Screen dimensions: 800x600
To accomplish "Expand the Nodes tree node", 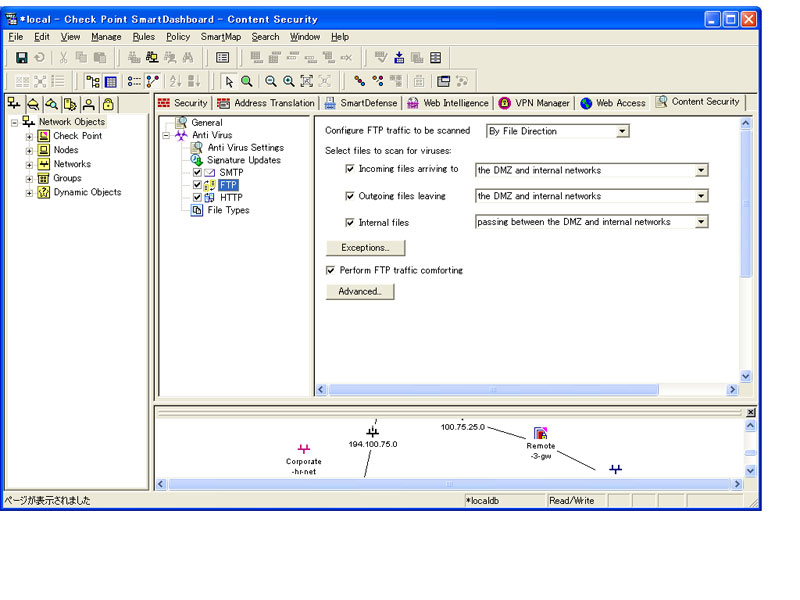I will coord(29,151).
